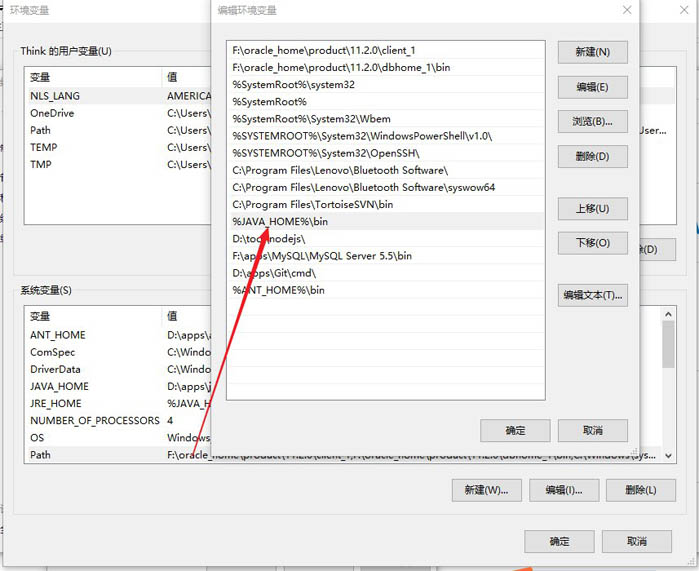699x571 pixels.
Task: Select the plain %SystemRoot% entry
Action: click(x=386, y=102)
